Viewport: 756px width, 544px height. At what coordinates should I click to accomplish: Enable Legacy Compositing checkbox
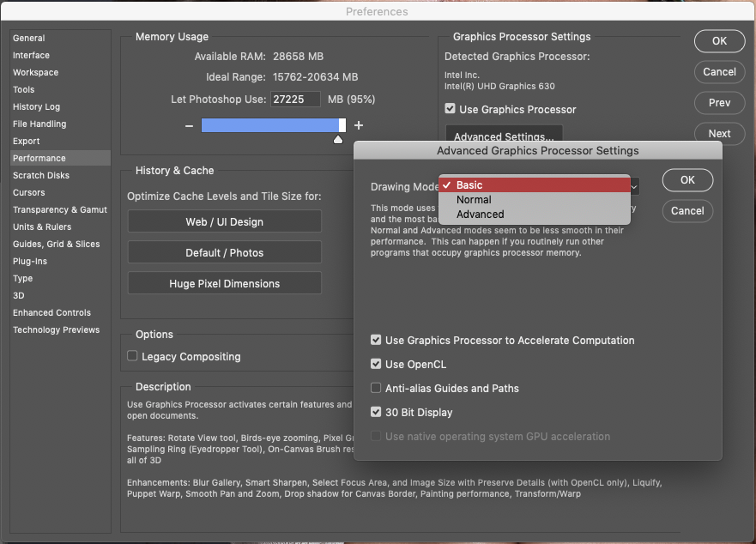click(x=132, y=356)
